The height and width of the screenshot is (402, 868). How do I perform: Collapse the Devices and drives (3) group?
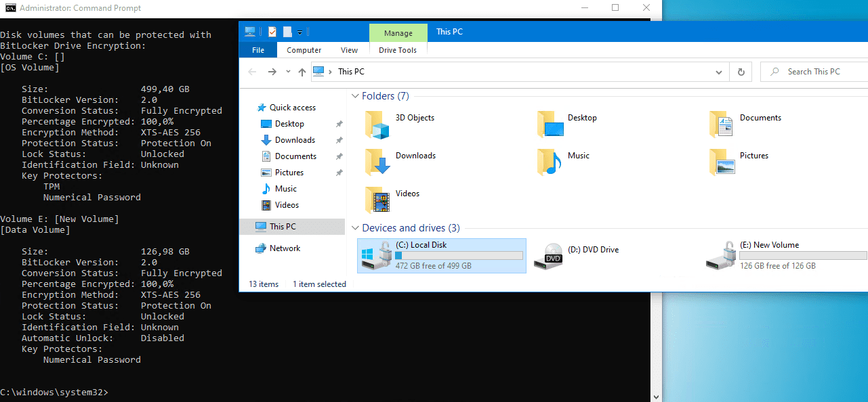(x=355, y=228)
